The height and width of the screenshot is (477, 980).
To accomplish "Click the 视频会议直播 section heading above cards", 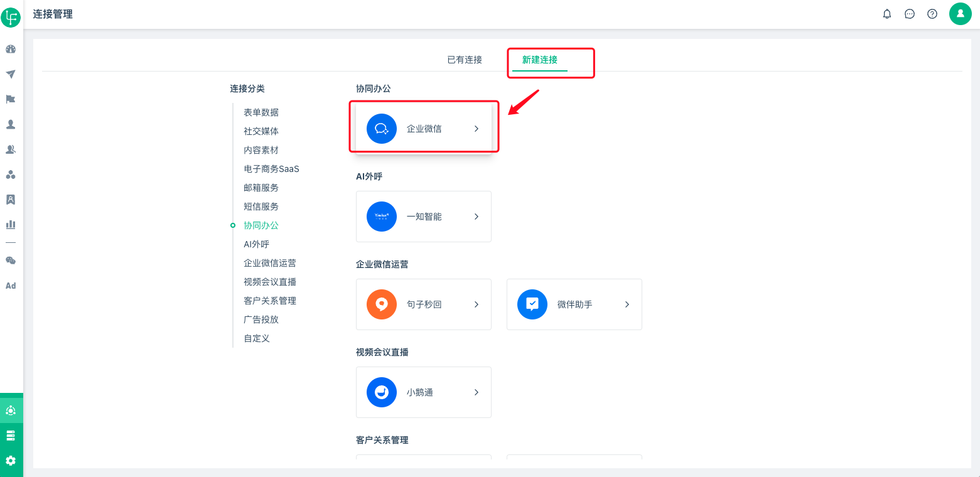I will [382, 352].
